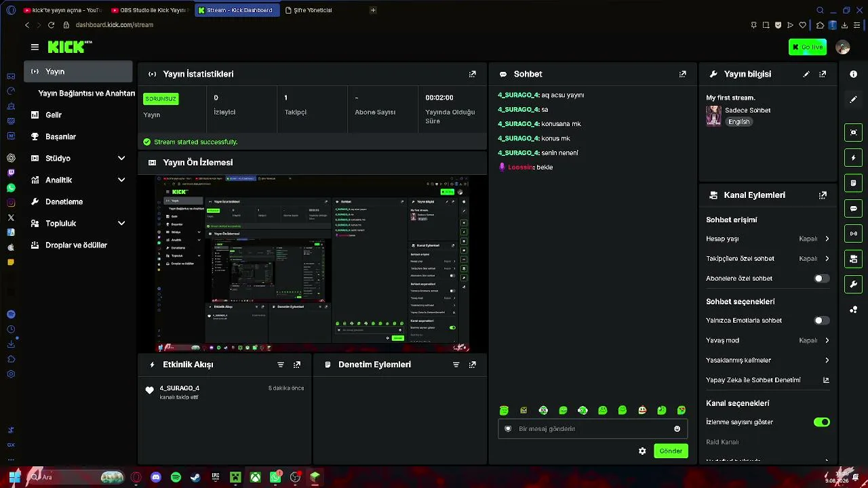Pop out the Etkinlik Akışı panel
Viewport: 868px width, 488px height.
297,365
